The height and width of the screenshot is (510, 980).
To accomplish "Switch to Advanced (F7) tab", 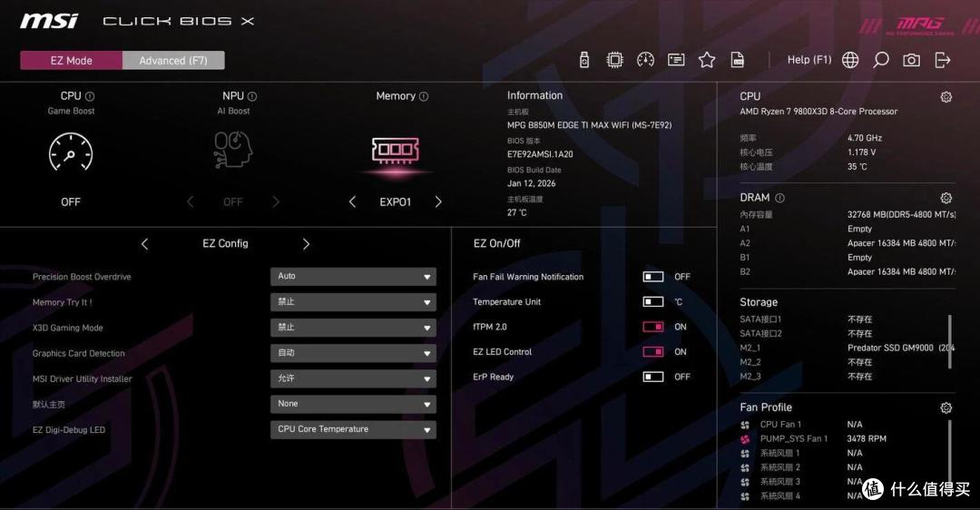I will point(173,60).
